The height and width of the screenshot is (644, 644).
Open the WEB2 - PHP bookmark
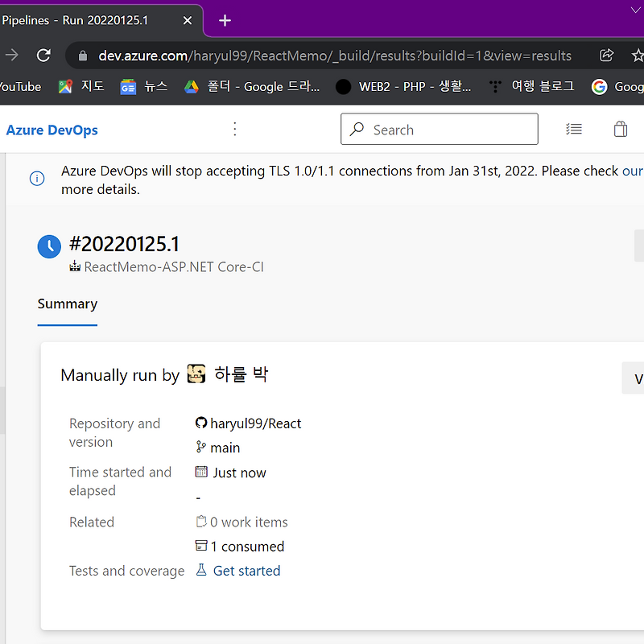point(403,86)
